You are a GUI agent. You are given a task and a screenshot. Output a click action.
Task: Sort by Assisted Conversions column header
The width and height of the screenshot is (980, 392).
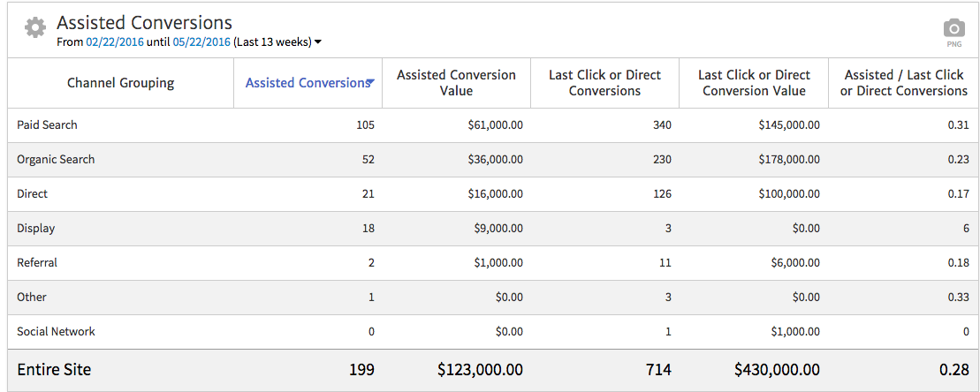[306, 83]
